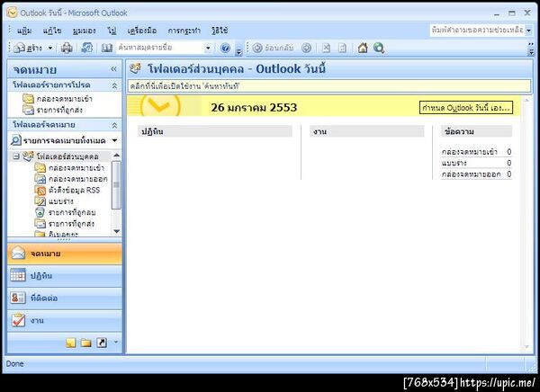Open configure buttons arrow in navigation footer
Image resolution: width=540 pixels, height=392 pixels.
point(116,342)
